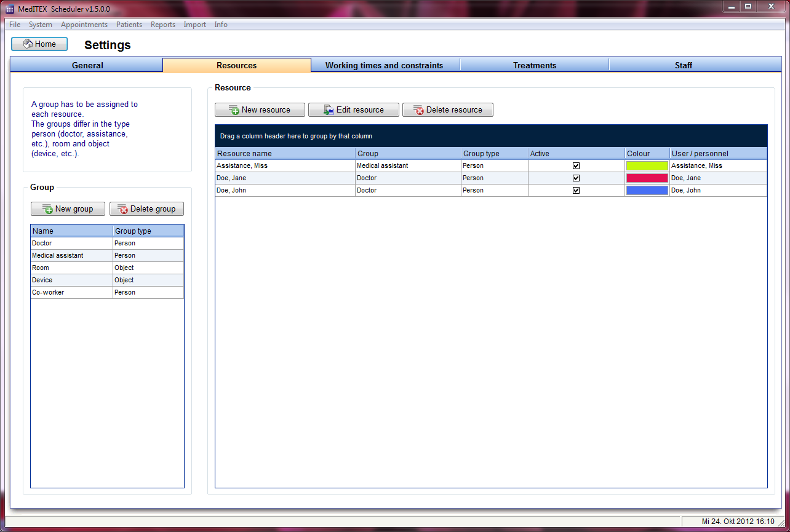This screenshot has height=532, width=790.
Task: Open the Info menu
Action: coord(221,25)
